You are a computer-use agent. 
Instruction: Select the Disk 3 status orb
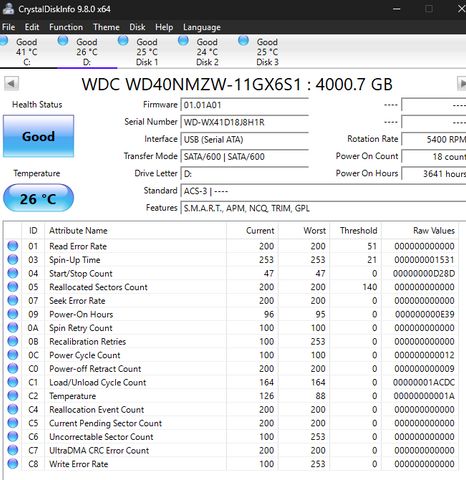(x=243, y=41)
